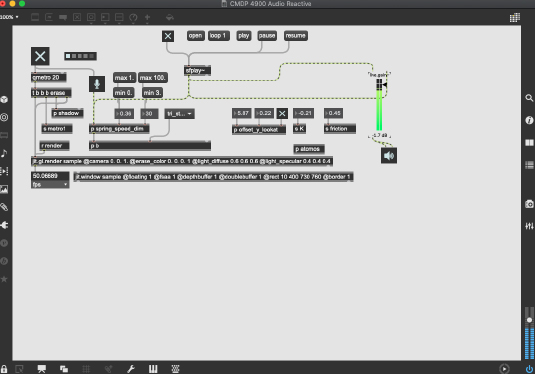Open the inspector info icon

coord(529,120)
